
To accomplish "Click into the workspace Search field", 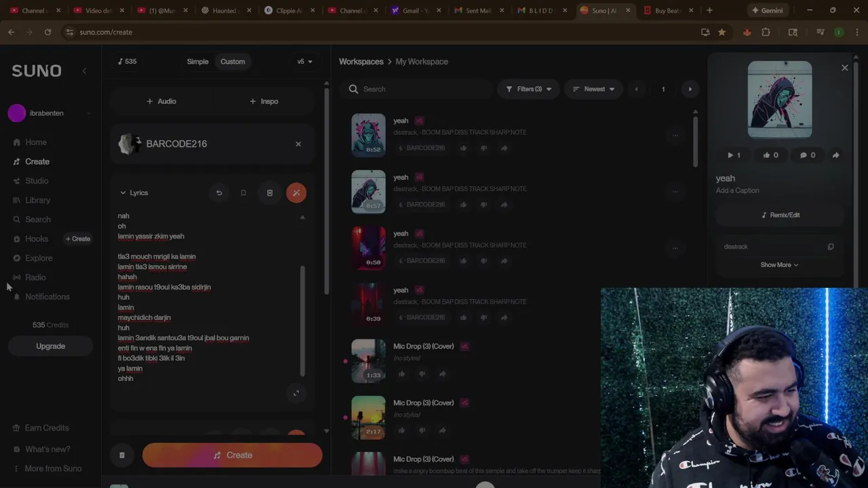I will 417,89.
